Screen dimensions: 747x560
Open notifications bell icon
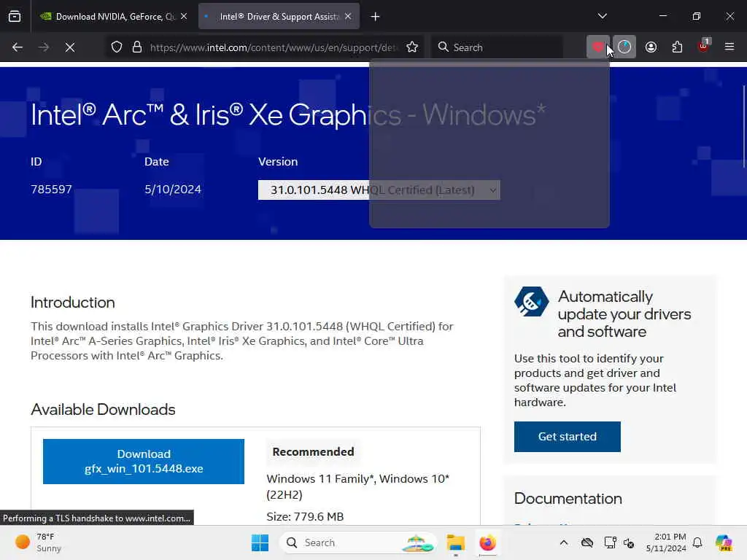(697, 542)
